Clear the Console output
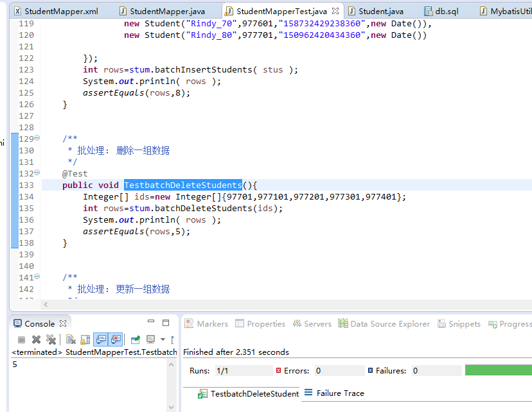The width and height of the screenshot is (532, 412). pos(71,339)
